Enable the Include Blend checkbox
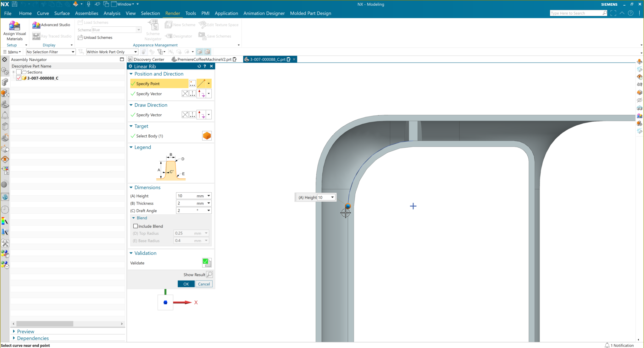Screen dimensions: 644x348 coord(136,226)
